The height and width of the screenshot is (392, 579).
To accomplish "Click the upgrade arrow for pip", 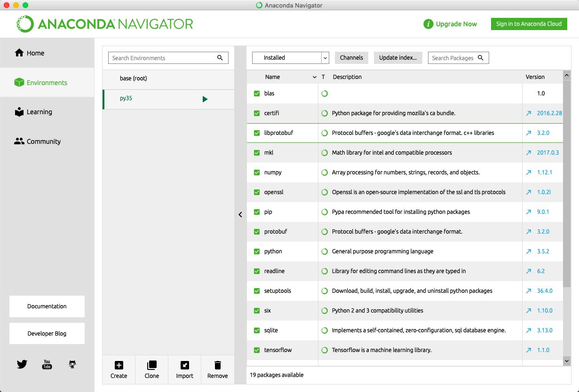I will point(529,212).
